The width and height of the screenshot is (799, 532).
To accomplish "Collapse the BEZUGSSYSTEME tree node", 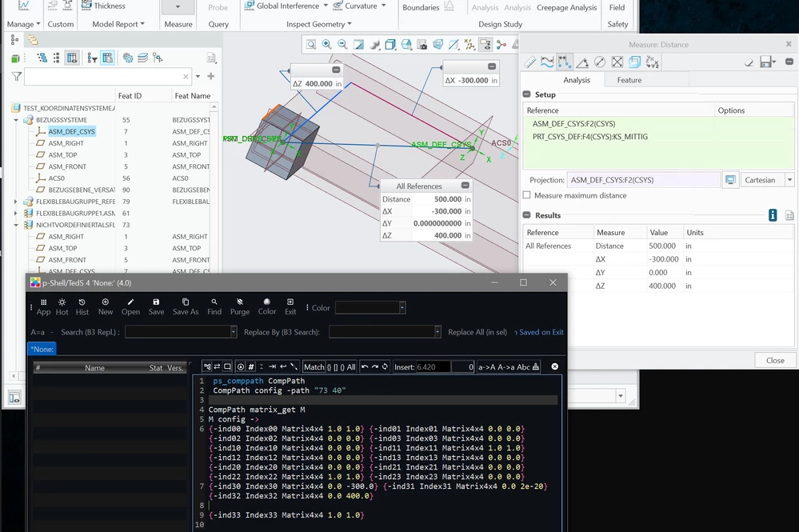I will coord(16,120).
